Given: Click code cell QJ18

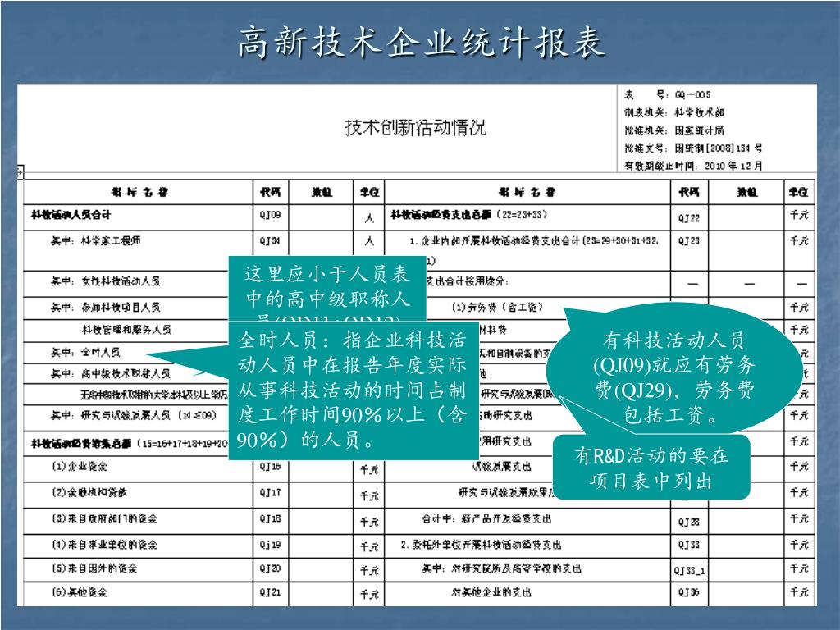Looking at the screenshot, I should [x=271, y=519].
